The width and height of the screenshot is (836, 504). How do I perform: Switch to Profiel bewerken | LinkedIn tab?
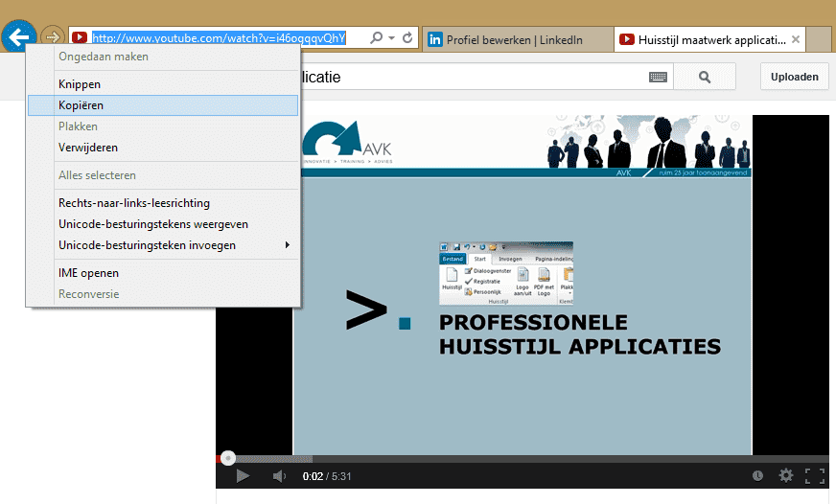tap(518, 39)
